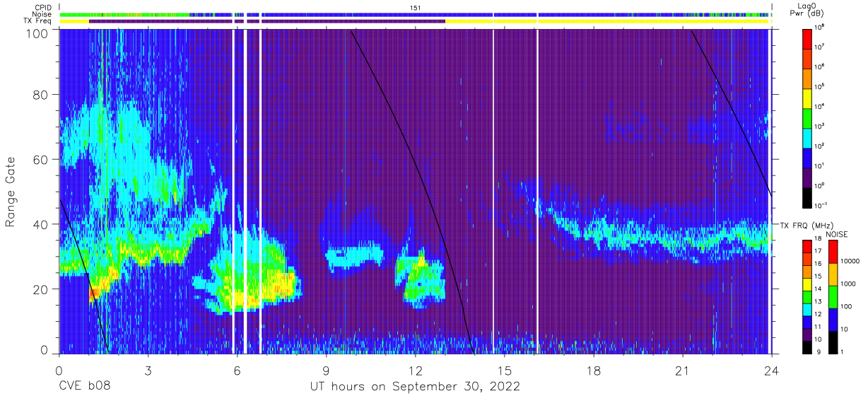This screenshot has height=401, width=868.
Task: Select the NOISE color scale bar
Action: pos(832,296)
